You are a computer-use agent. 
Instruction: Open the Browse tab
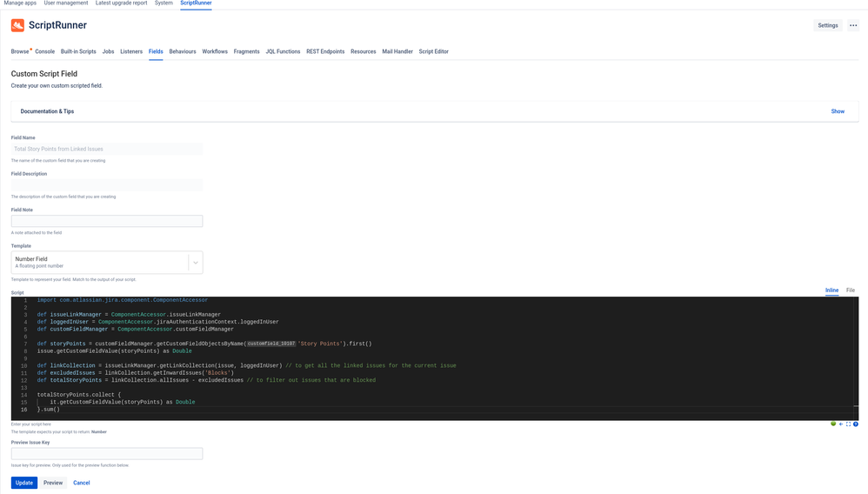[x=20, y=51]
